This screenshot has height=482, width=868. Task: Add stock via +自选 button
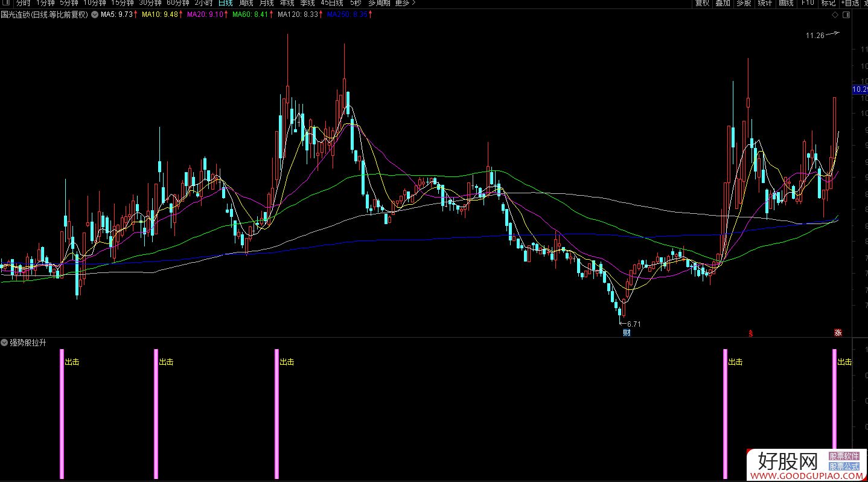[x=850, y=2]
